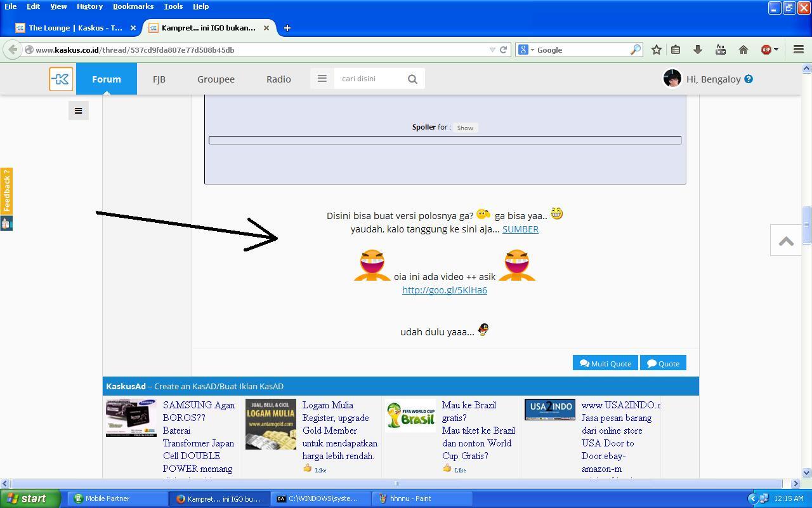
Task: Open the hamburger menu beside Radio
Action: [322, 79]
